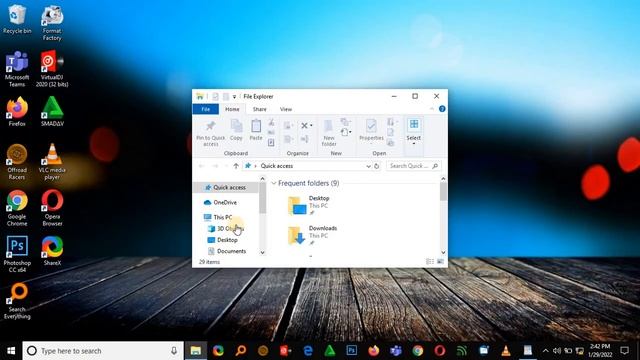The width and height of the screenshot is (640, 360).
Task: Select the Format Factory desktop icon
Action: [x=52, y=23]
